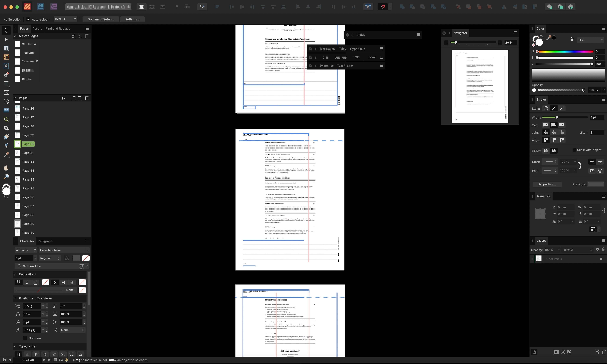Expand the 1 column B layer

(532, 259)
